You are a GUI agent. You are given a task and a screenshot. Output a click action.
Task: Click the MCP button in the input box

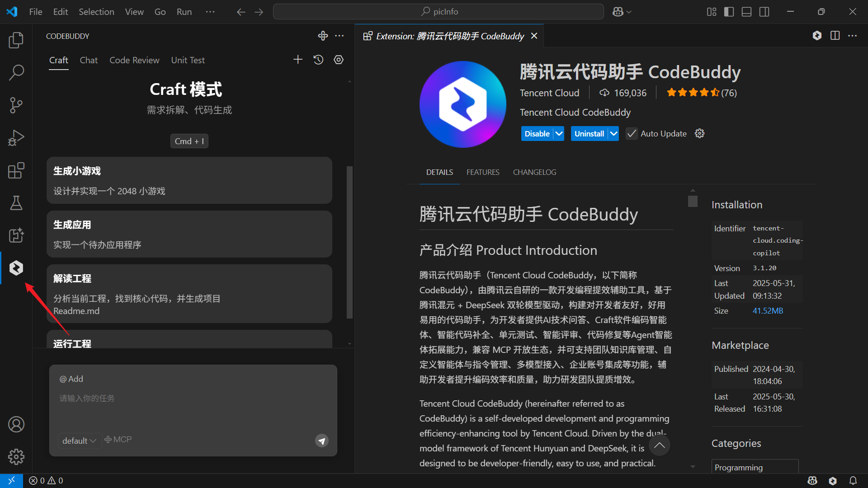pyautogui.click(x=118, y=440)
